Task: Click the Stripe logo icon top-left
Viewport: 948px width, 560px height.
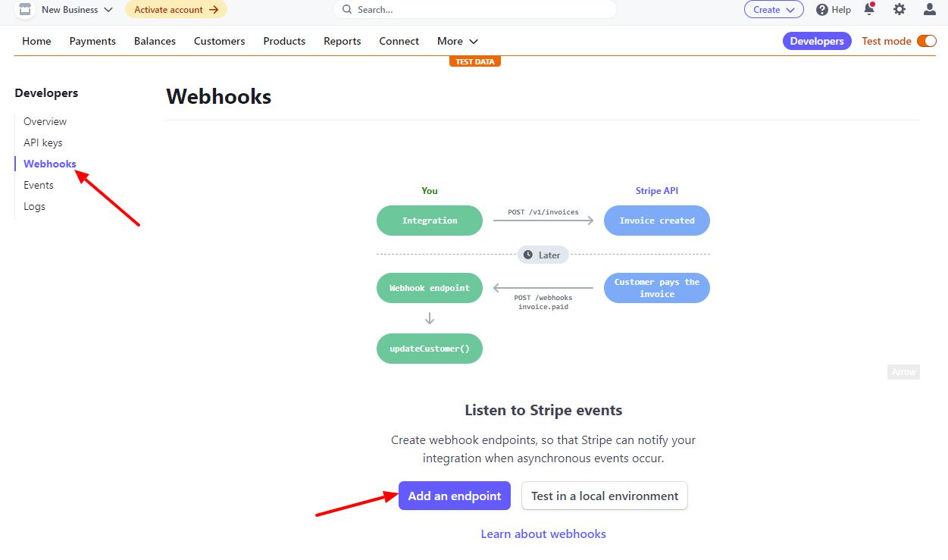Action: pos(24,9)
